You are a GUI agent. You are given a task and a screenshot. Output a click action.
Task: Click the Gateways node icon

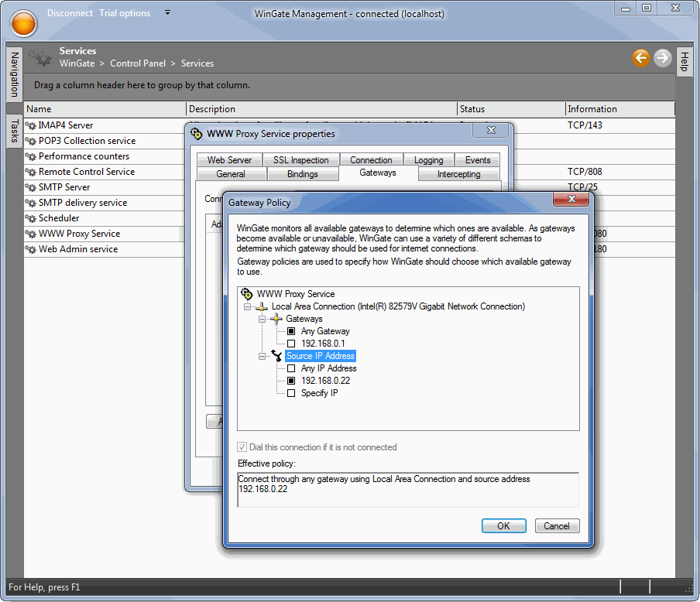(x=276, y=319)
